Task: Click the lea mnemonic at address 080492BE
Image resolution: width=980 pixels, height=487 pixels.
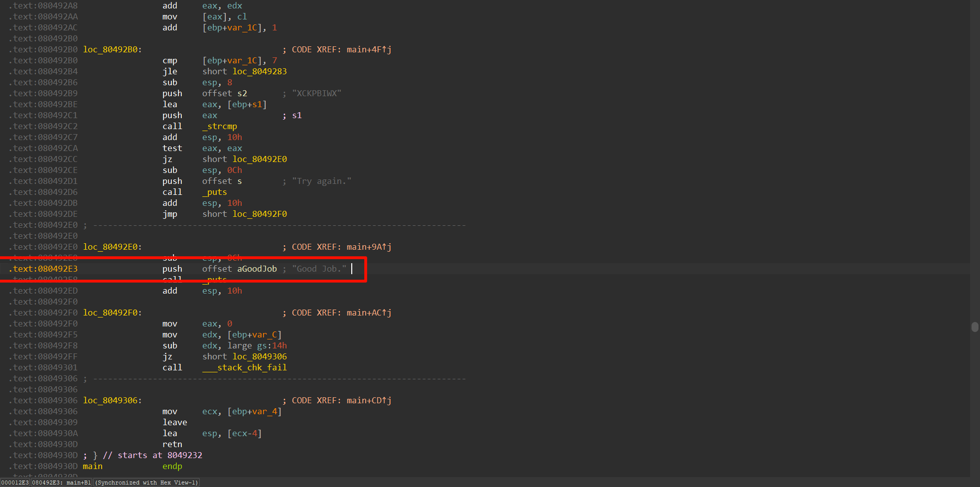Action: (x=170, y=104)
